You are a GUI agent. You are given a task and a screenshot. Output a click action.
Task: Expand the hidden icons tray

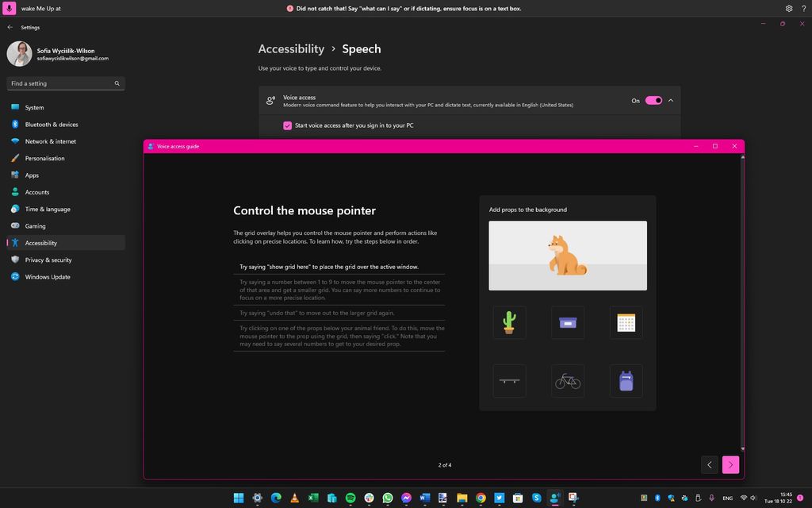point(644,498)
